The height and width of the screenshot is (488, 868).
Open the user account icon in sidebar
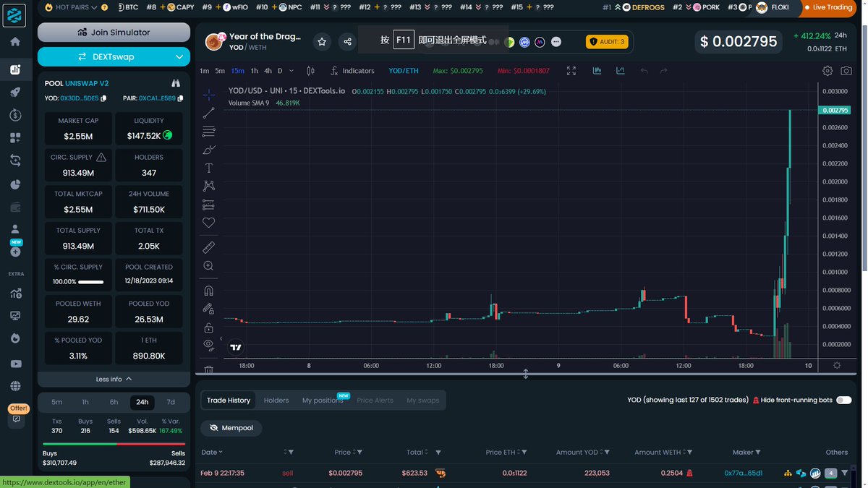coord(15,229)
